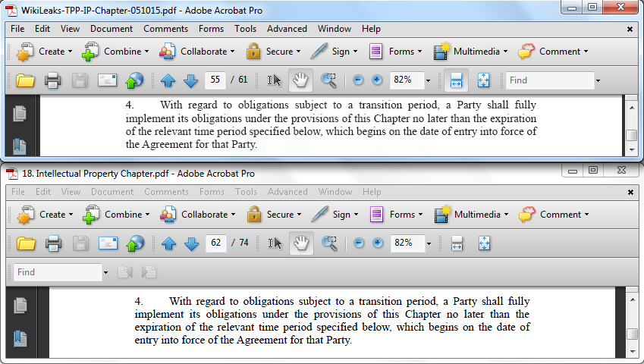
Task: Open the Bookmarks panel in the WikiLeaks window
Action: pyautogui.click(x=19, y=146)
